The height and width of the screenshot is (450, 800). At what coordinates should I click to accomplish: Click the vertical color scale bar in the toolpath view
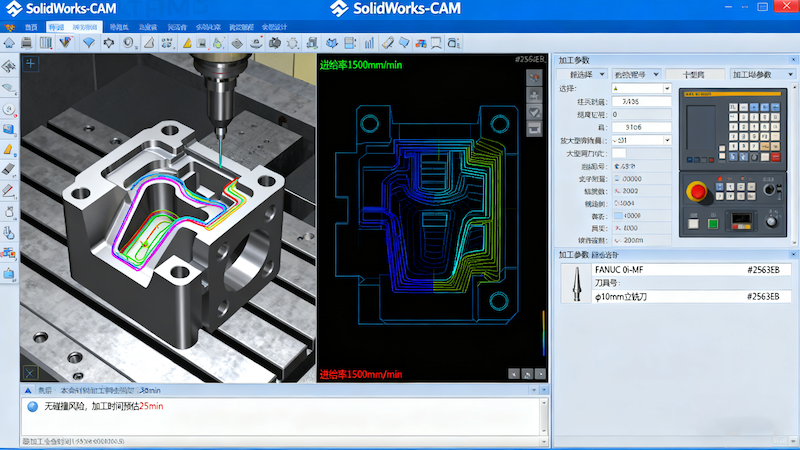544,325
